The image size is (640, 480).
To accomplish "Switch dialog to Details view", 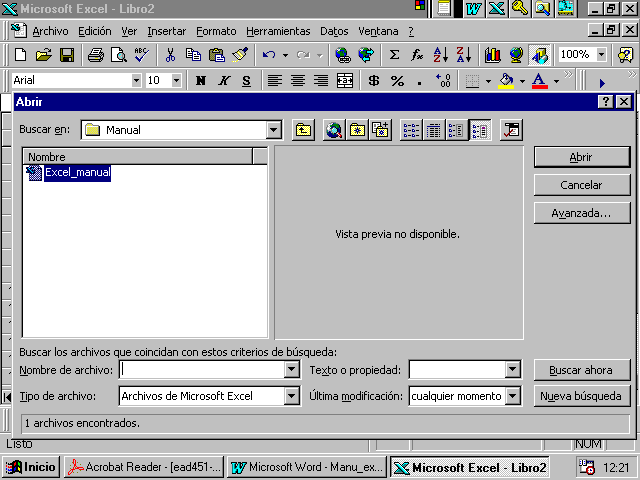I will click(434, 130).
